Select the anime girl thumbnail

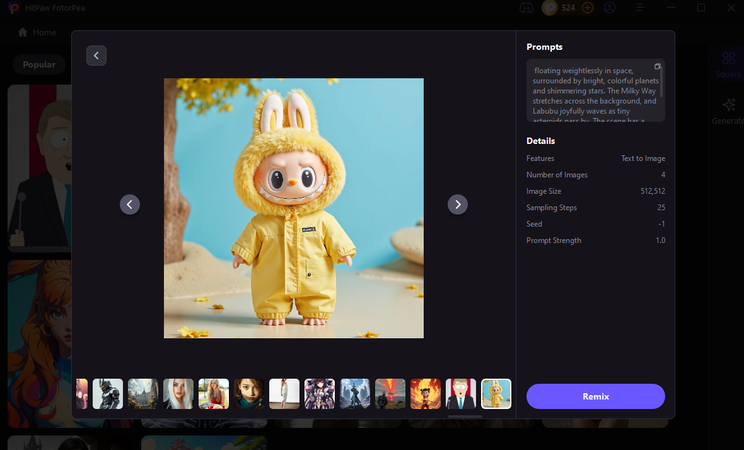319,394
